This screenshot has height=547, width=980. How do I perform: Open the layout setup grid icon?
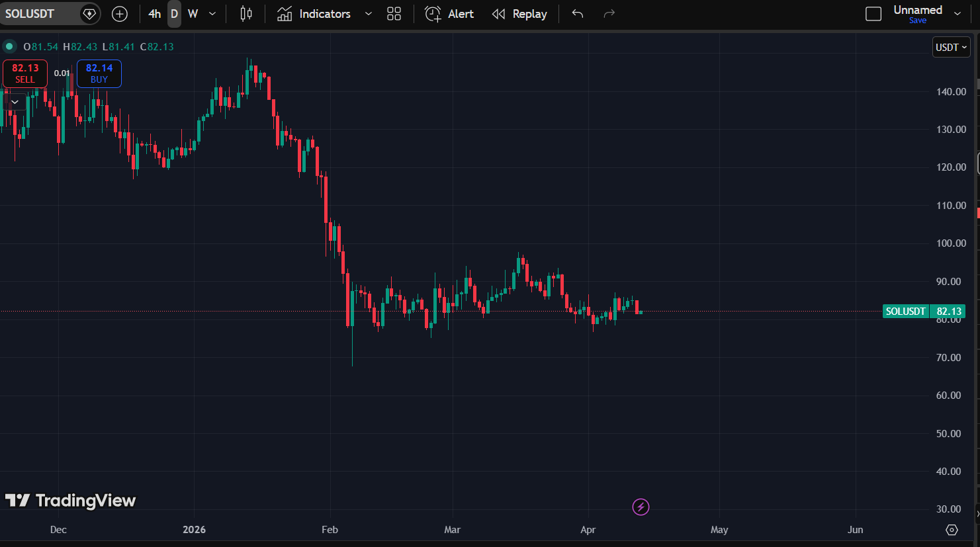[394, 14]
